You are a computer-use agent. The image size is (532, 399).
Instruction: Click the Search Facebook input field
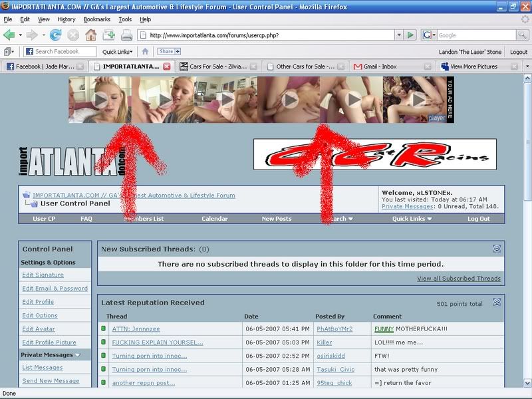[x=64, y=52]
